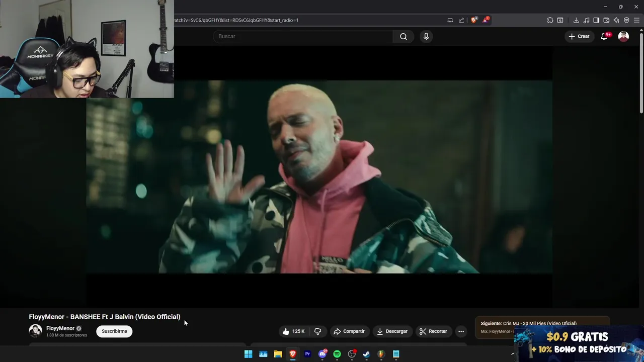Open Brave Rewards triangle icon

[x=486, y=20]
